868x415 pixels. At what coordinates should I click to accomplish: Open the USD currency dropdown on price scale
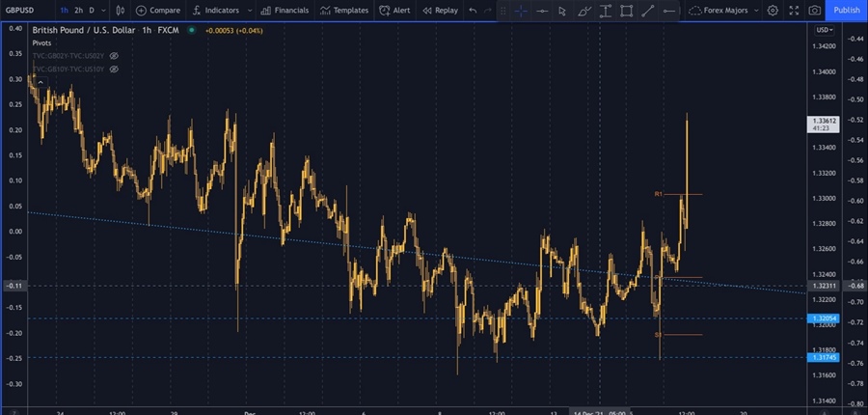point(824,30)
